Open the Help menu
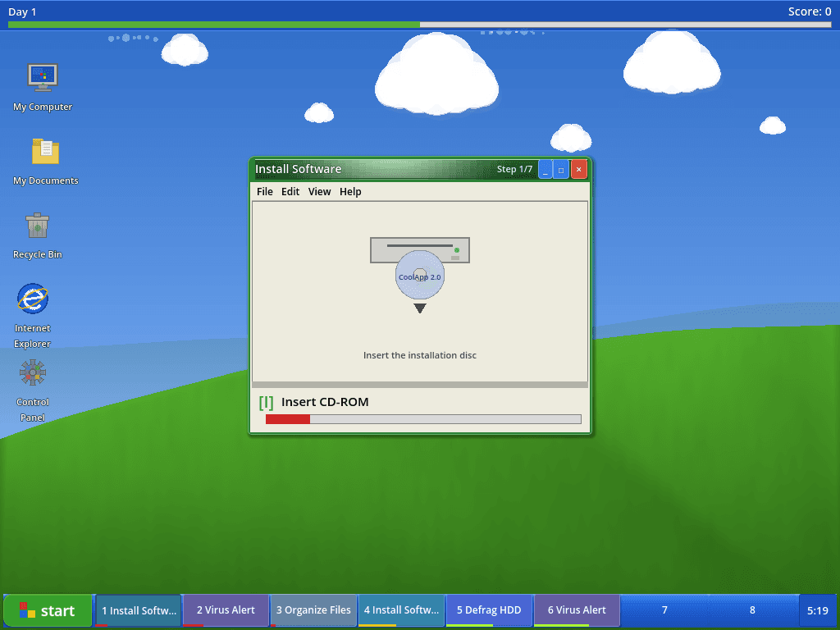The height and width of the screenshot is (630, 840). click(350, 191)
